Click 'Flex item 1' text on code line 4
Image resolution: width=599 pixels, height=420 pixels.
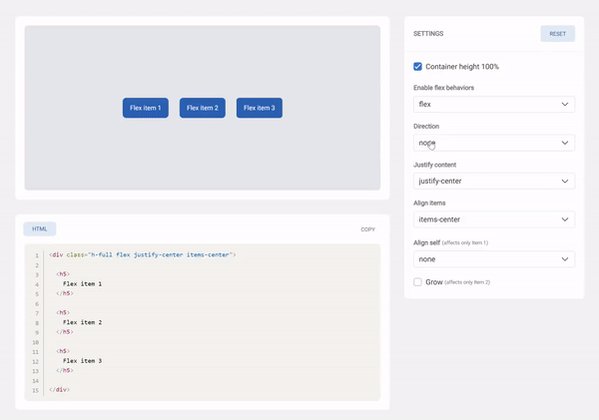point(82,284)
